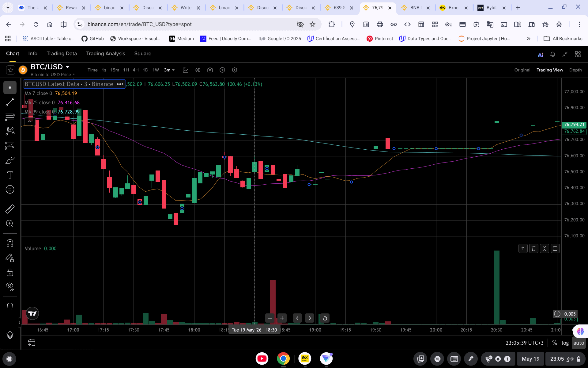Select the 1W time interval
Viewport: 588px width, 368px height.
tap(156, 70)
